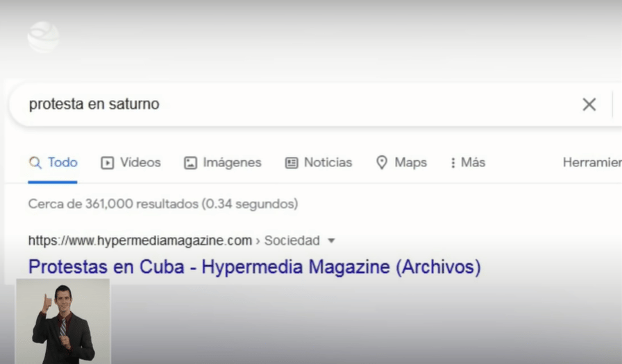Select the Todo search tab
Screen dimensions: 622x364
[x=53, y=163]
